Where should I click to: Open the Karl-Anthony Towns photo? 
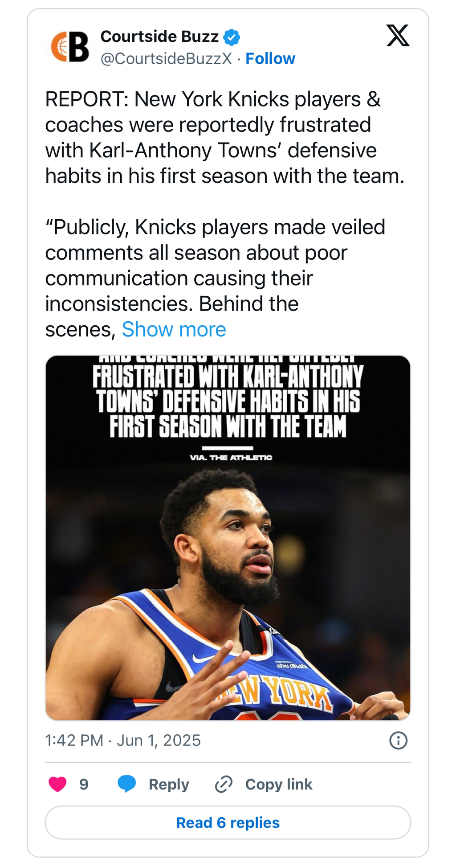[228, 579]
